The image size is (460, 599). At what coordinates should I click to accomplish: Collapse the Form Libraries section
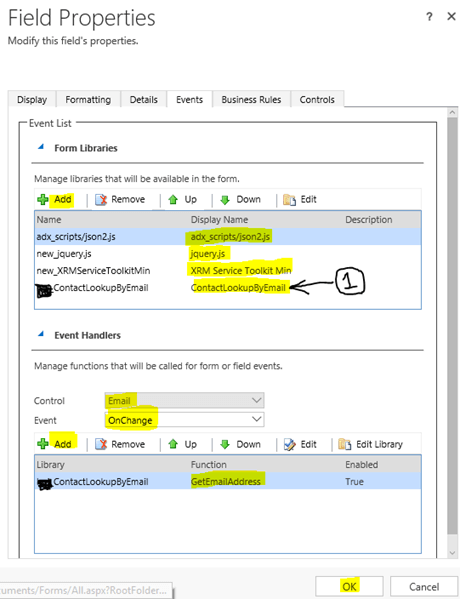click(x=41, y=147)
